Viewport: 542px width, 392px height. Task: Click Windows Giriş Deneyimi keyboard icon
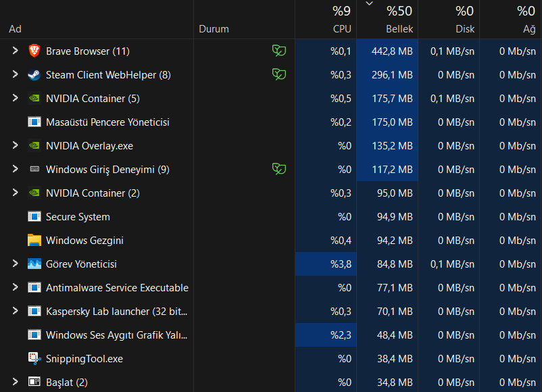(x=34, y=169)
